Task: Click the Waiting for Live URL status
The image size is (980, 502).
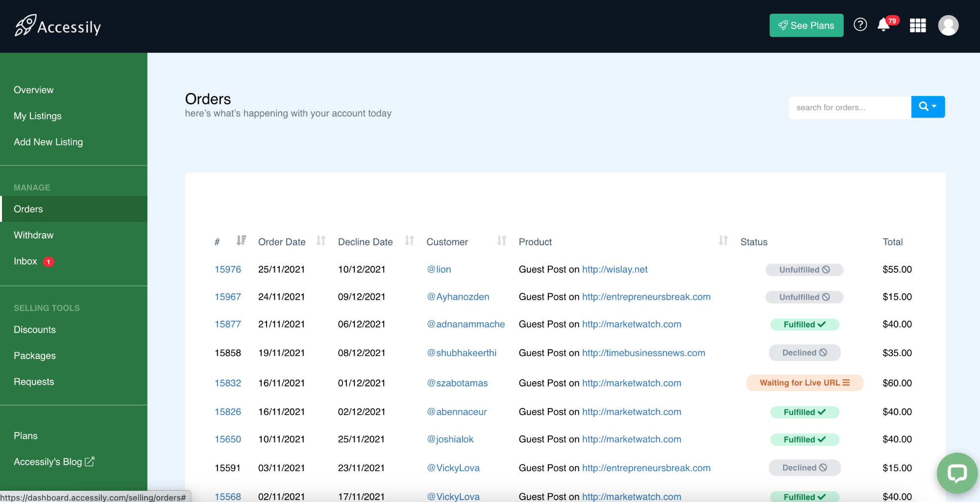Action: [805, 383]
